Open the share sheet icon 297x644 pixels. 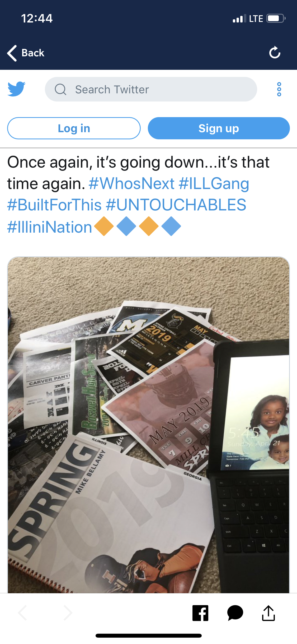(268, 613)
